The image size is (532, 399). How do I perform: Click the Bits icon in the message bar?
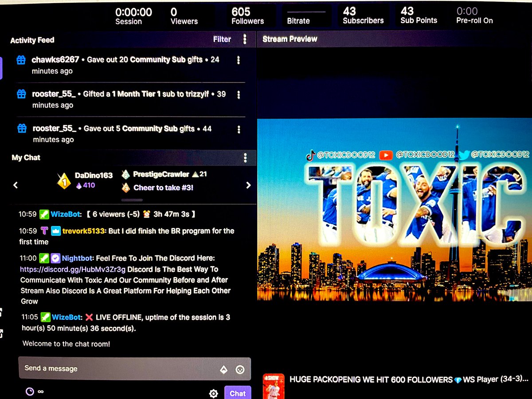[x=224, y=368]
